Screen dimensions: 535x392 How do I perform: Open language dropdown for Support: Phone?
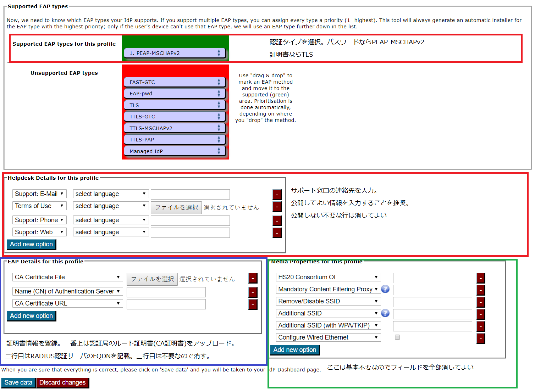[111, 220]
